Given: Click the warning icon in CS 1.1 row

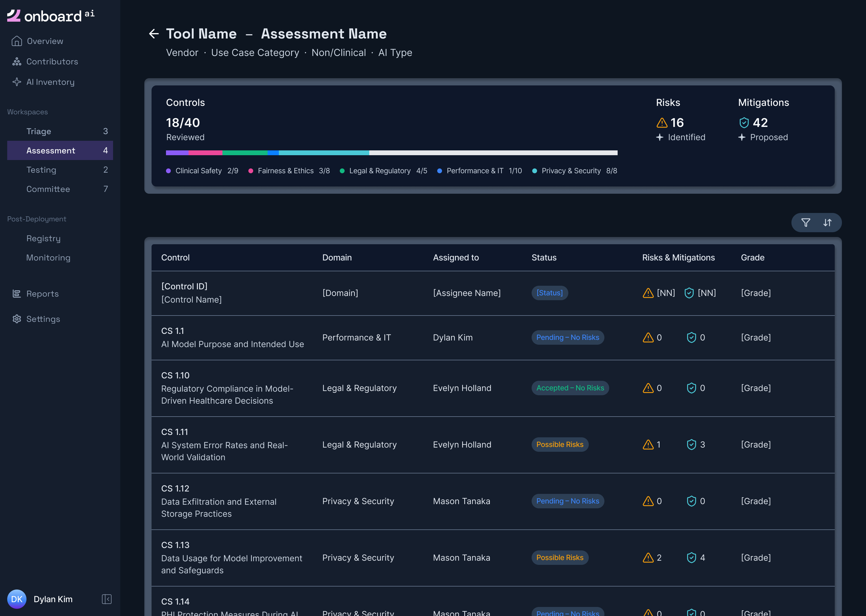Looking at the screenshot, I should tap(648, 337).
